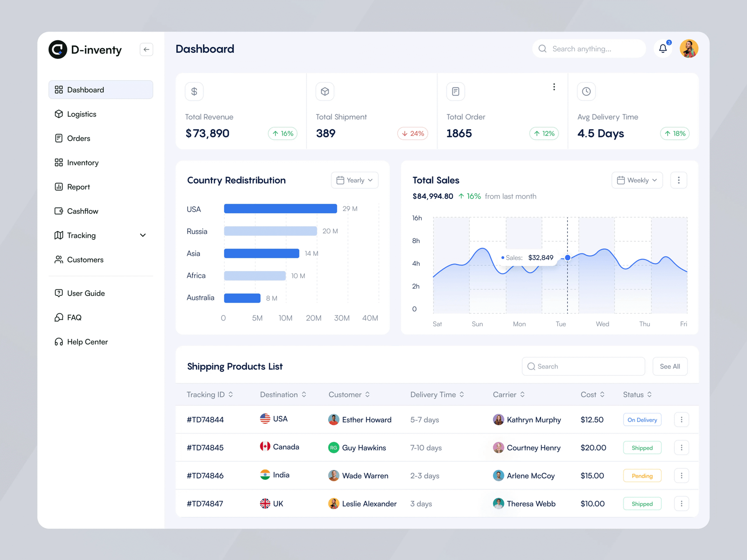Open row options for #TD74847
Viewport: 747px width, 560px height.
click(681, 504)
